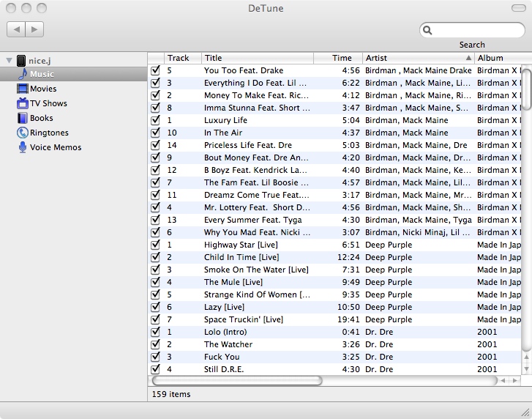532x419 pixels.
Task: Click the forward navigation arrow
Action: tap(34, 29)
